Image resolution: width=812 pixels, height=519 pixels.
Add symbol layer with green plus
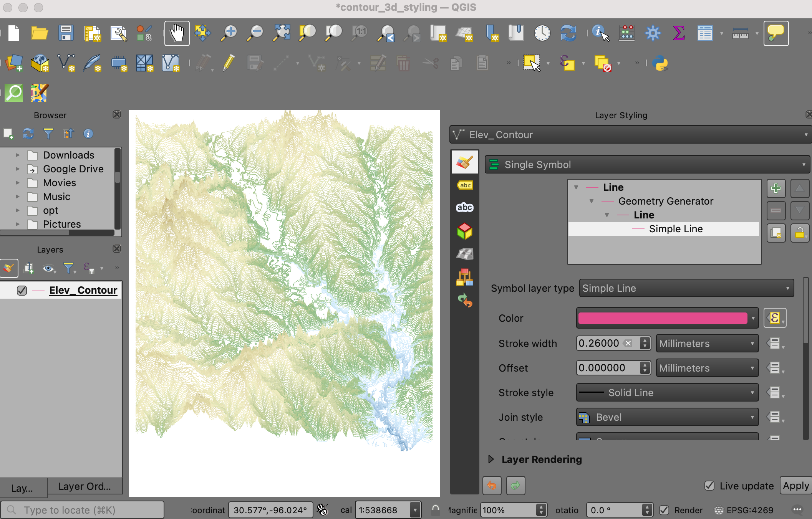point(776,188)
